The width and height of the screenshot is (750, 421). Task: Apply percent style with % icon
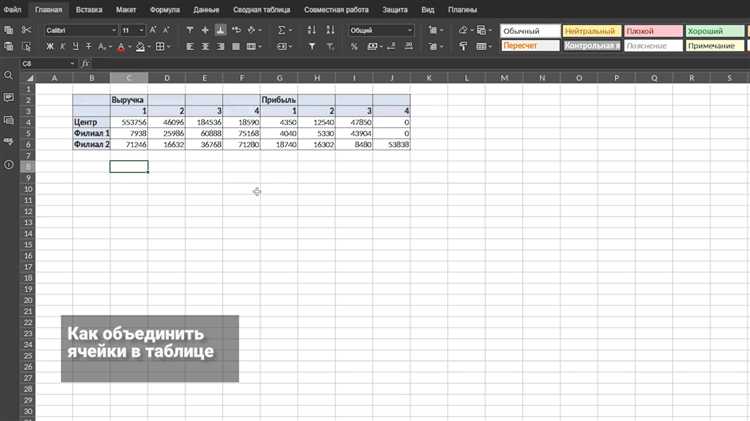click(x=354, y=46)
